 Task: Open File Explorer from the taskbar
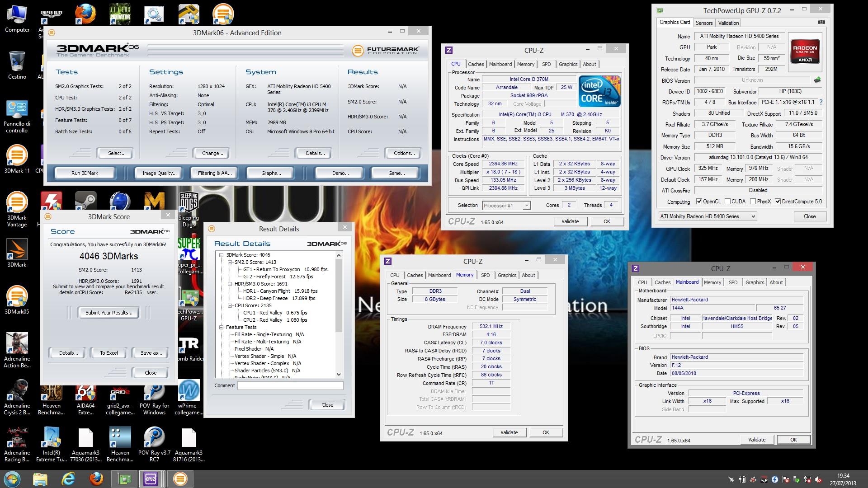pos(40,479)
